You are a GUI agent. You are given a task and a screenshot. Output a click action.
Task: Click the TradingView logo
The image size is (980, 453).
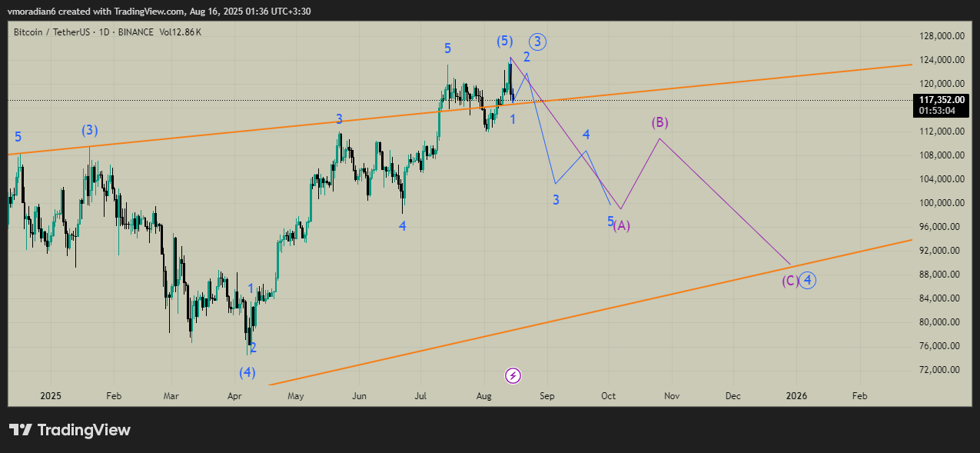tap(70, 430)
